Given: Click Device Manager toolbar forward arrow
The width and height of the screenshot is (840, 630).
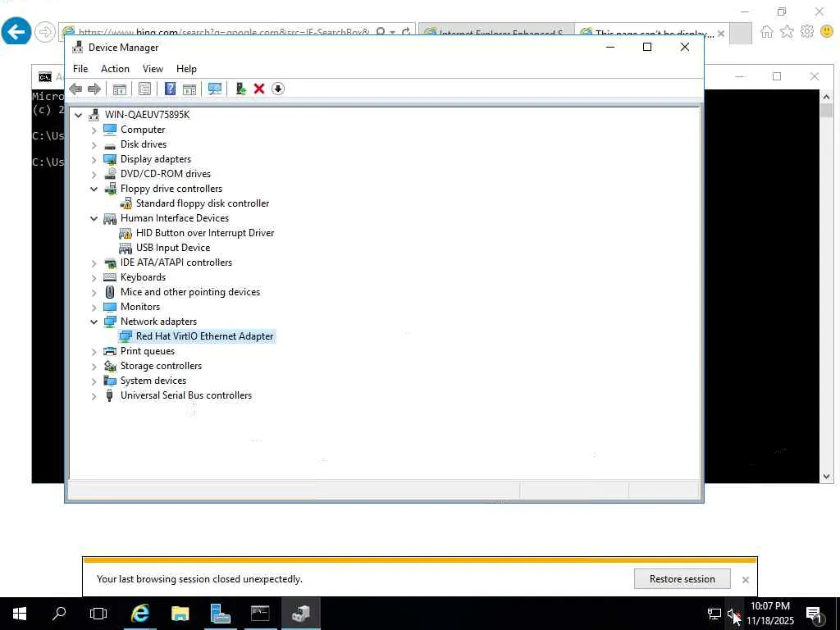Looking at the screenshot, I should coord(94,89).
